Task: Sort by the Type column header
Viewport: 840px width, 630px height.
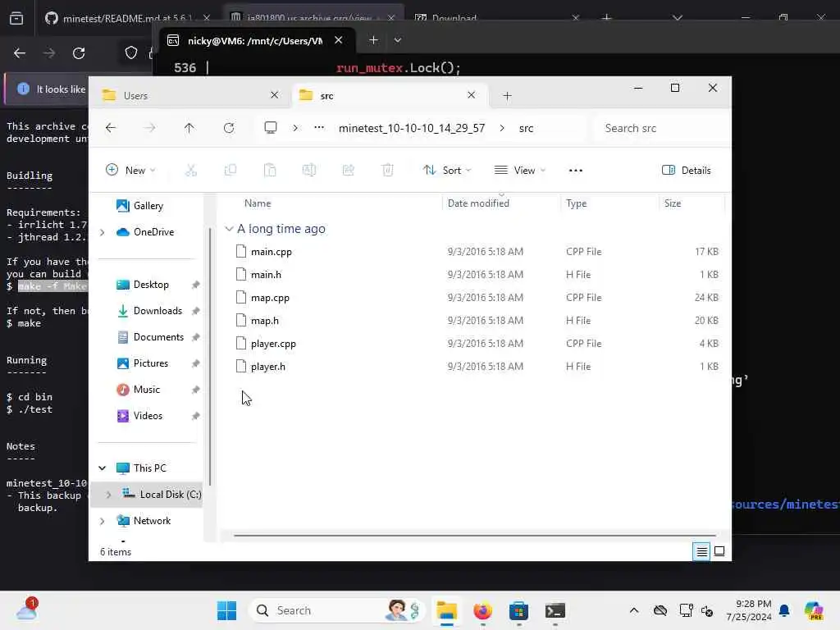Action: [x=609, y=203]
